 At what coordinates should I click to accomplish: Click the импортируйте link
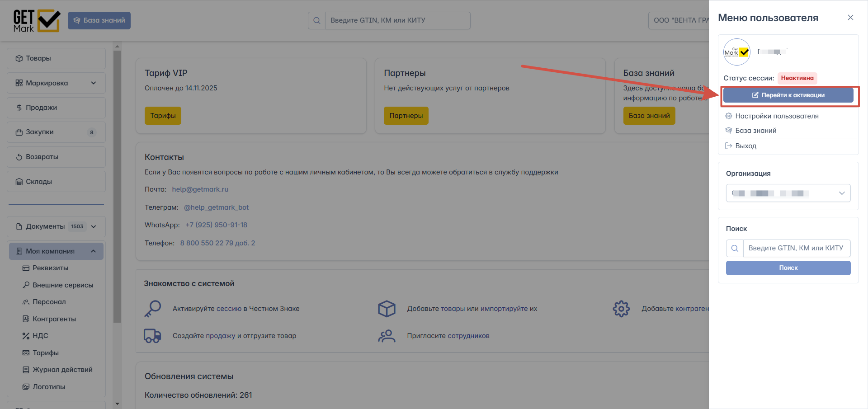[504, 309]
